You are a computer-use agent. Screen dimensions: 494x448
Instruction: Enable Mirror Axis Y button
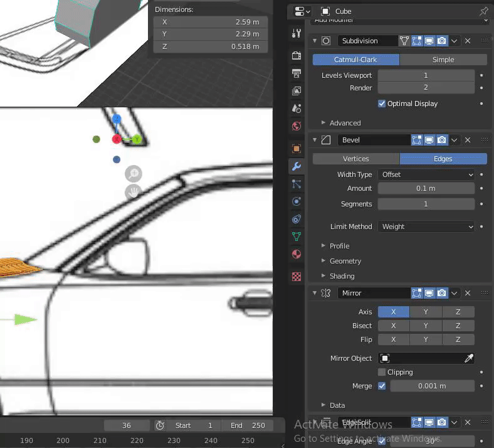click(x=426, y=312)
